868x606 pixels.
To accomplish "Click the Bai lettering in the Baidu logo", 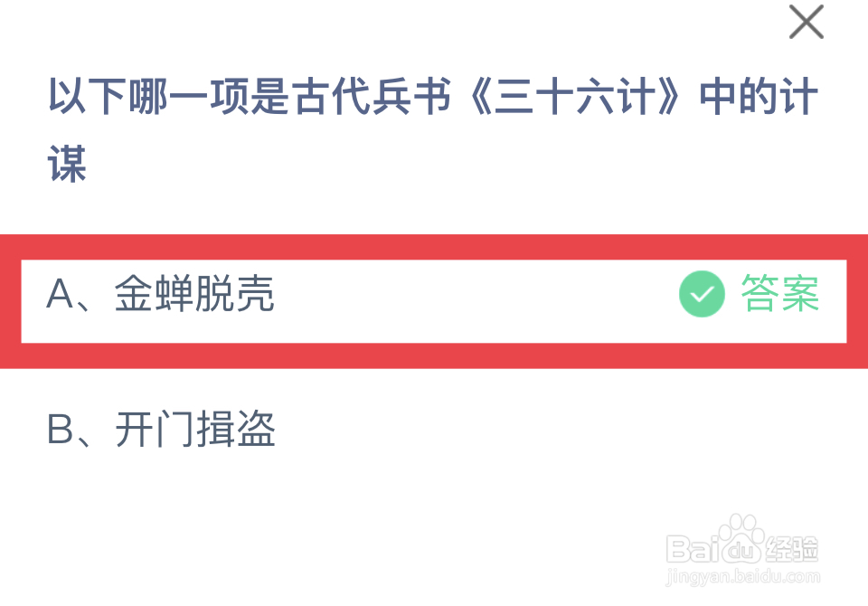I will pos(692,548).
